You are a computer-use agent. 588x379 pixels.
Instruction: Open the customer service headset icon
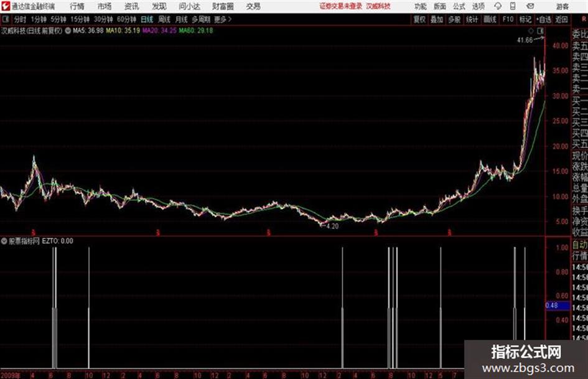coord(498,6)
